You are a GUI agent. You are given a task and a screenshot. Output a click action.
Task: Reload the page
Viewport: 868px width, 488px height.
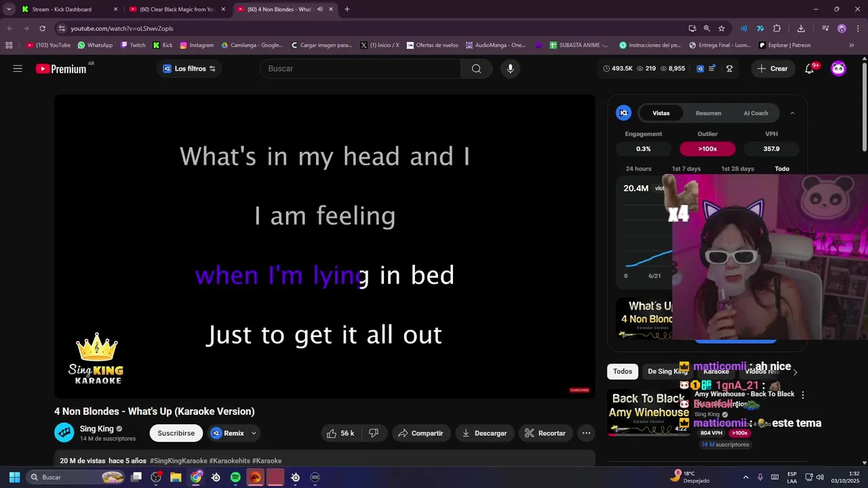[x=42, y=28]
